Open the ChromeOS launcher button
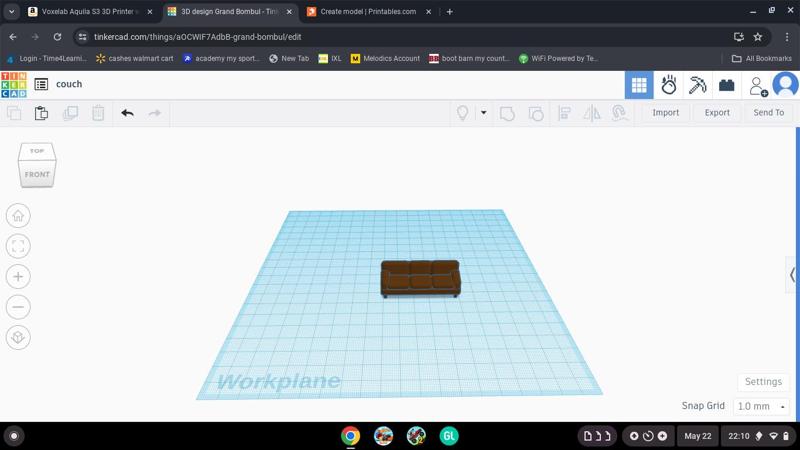The image size is (800, 450). point(14,436)
